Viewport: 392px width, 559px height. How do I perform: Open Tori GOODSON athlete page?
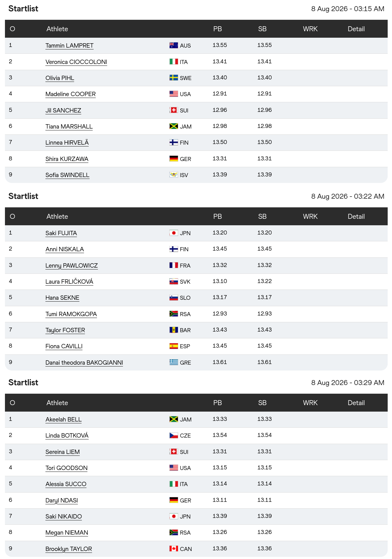point(66,468)
